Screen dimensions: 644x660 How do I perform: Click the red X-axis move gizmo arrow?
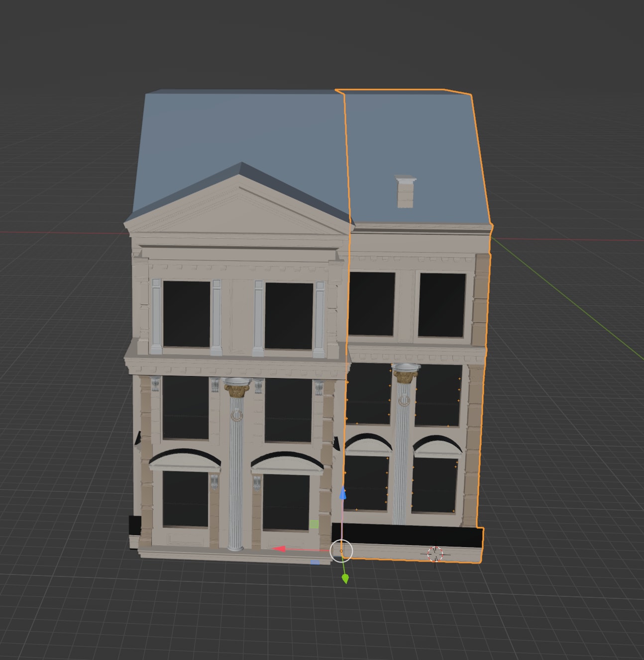pyautogui.click(x=280, y=550)
